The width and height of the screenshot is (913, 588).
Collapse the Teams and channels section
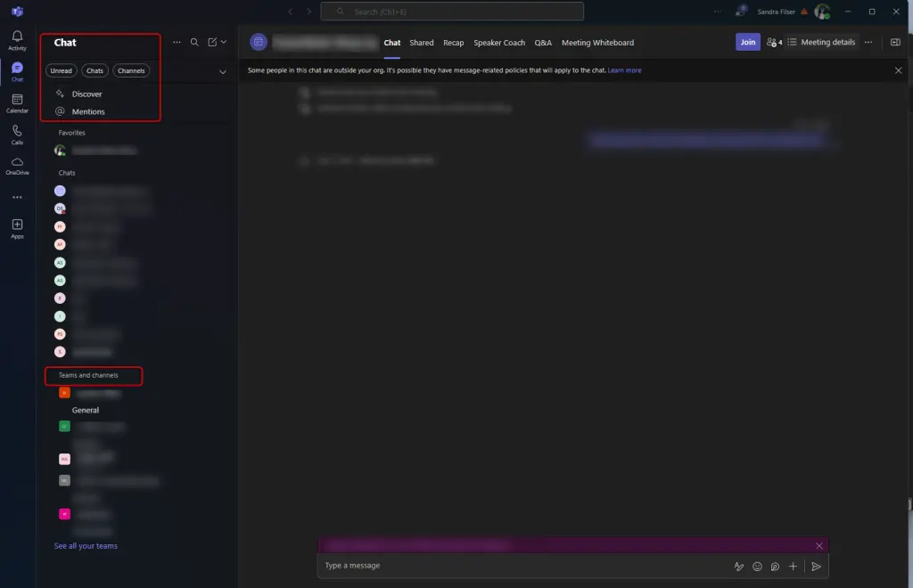click(x=88, y=375)
